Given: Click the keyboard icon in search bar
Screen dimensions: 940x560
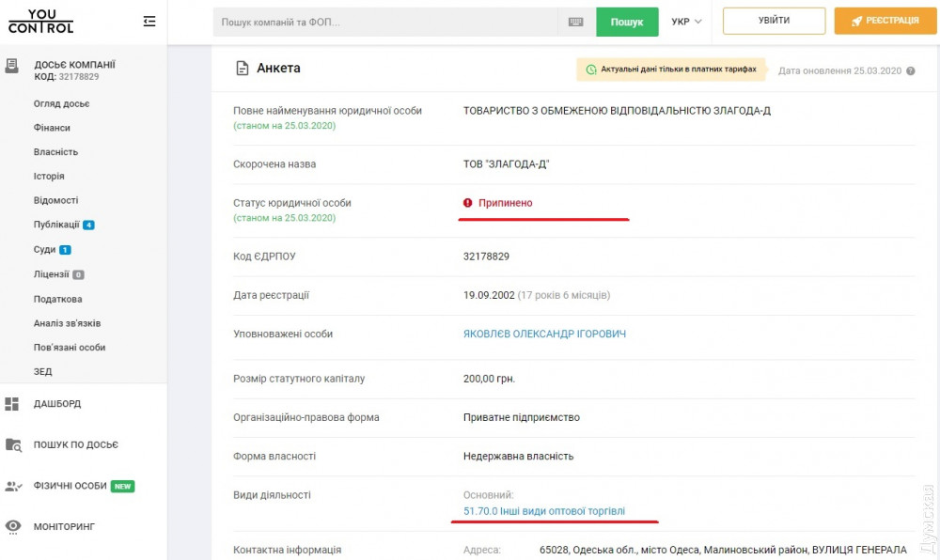Looking at the screenshot, I should click(576, 22).
